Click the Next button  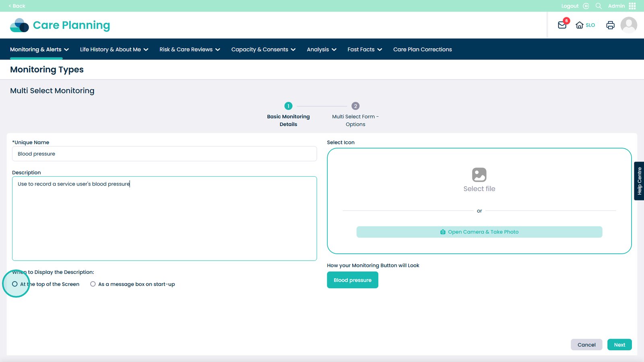tap(619, 345)
